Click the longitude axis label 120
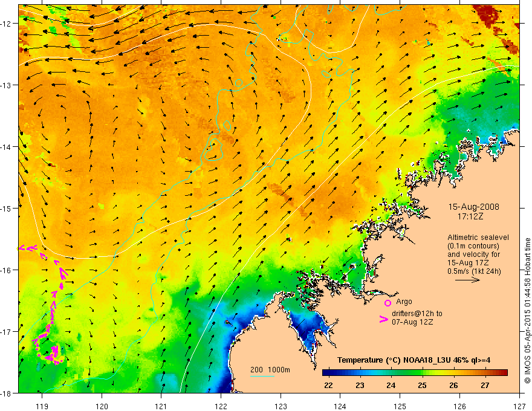 102,406
